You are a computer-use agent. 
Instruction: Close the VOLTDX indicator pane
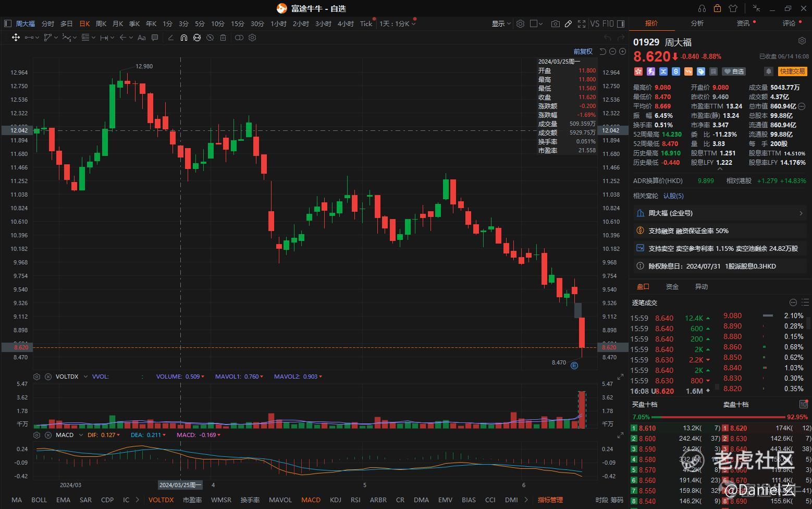[48, 377]
